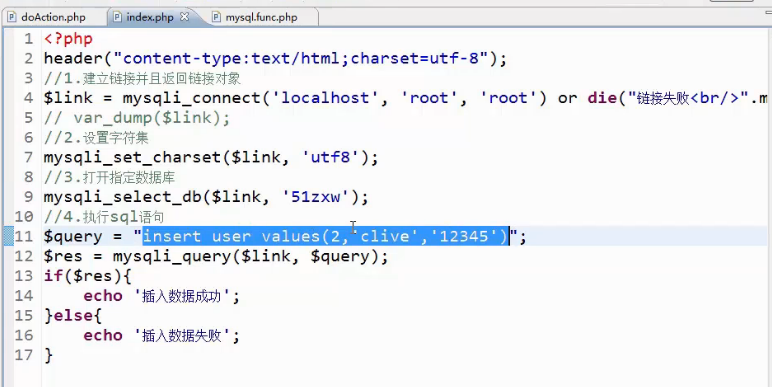The height and width of the screenshot is (387, 772).
Task: Click the '插入数据成功' string on line 14
Action: [182, 296]
